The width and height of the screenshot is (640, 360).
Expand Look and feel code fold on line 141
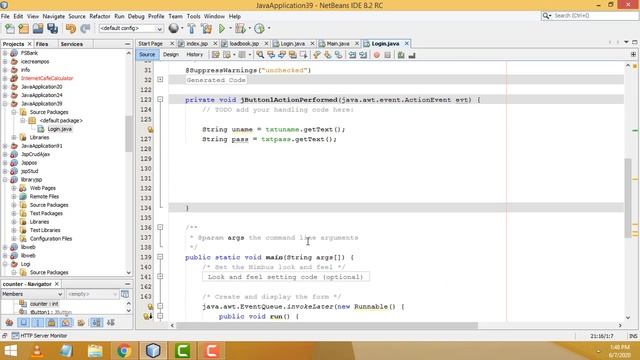160,276
